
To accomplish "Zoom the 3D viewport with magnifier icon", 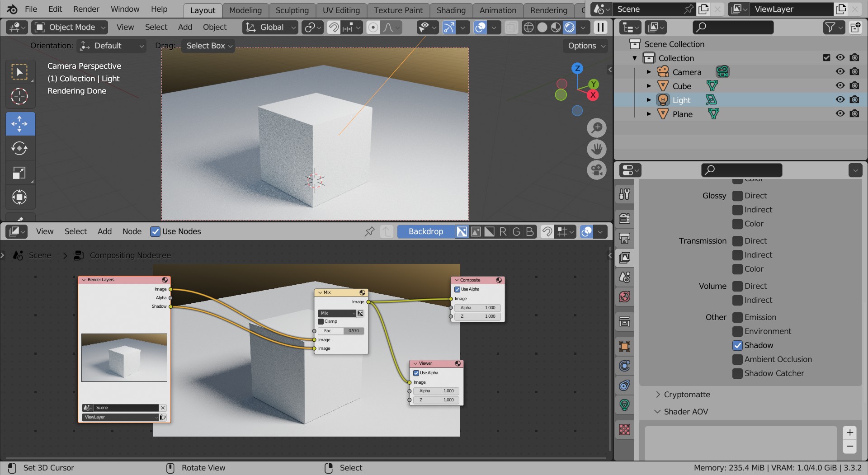I will click(x=597, y=128).
